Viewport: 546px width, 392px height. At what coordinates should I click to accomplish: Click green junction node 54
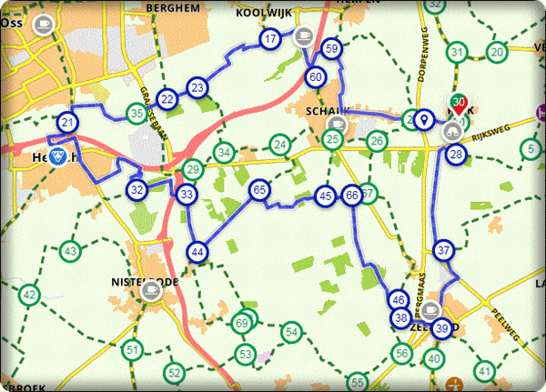pos(291,332)
